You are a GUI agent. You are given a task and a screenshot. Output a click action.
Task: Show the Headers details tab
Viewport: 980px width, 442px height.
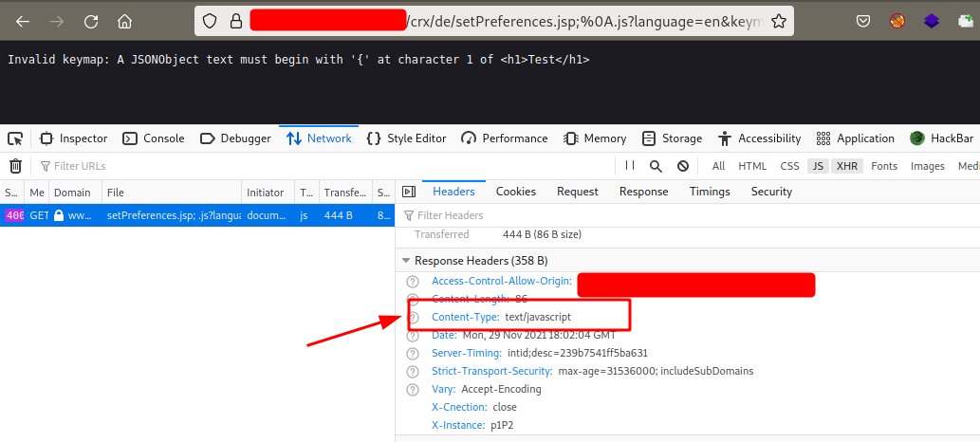pyautogui.click(x=453, y=192)
